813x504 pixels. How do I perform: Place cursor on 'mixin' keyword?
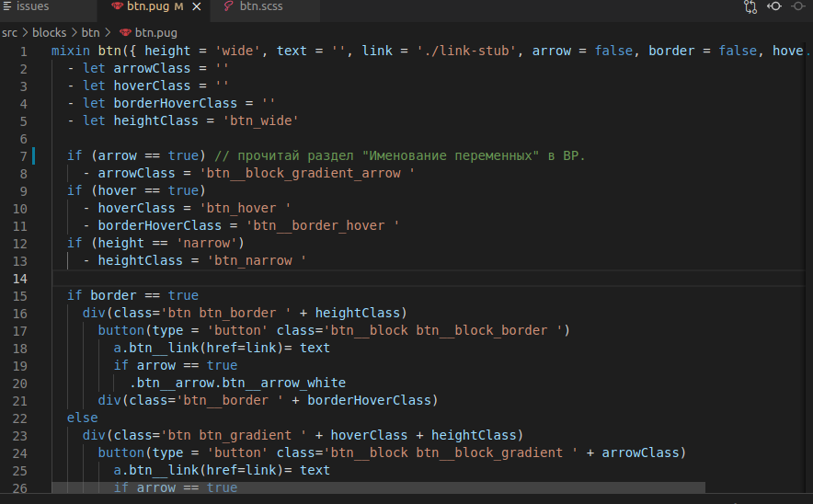click(x=71, y=51)
